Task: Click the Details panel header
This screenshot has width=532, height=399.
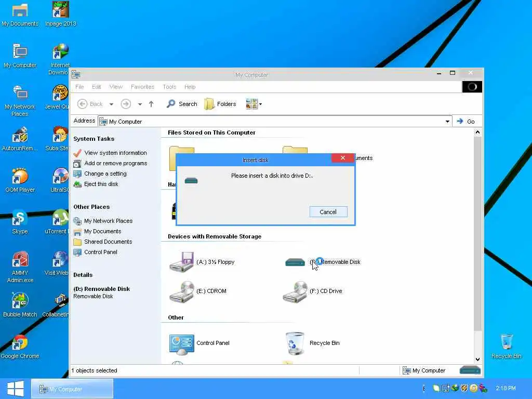Action: click(x=83, y=275)
